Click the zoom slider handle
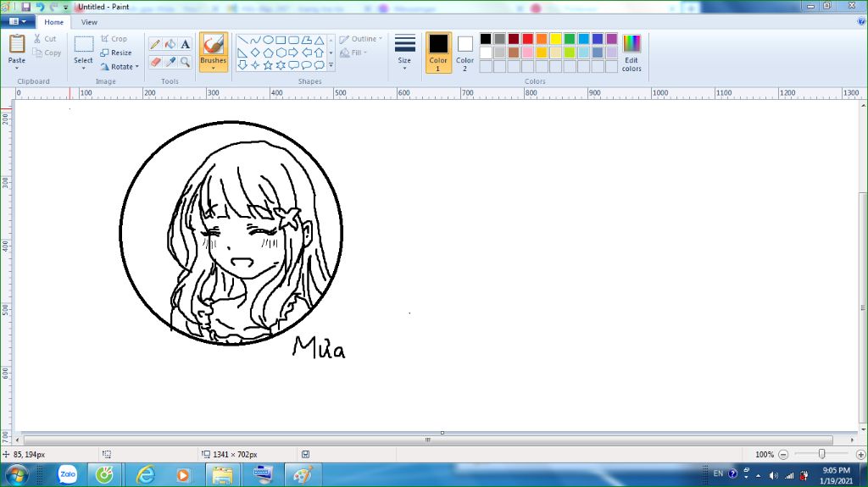 822,454
